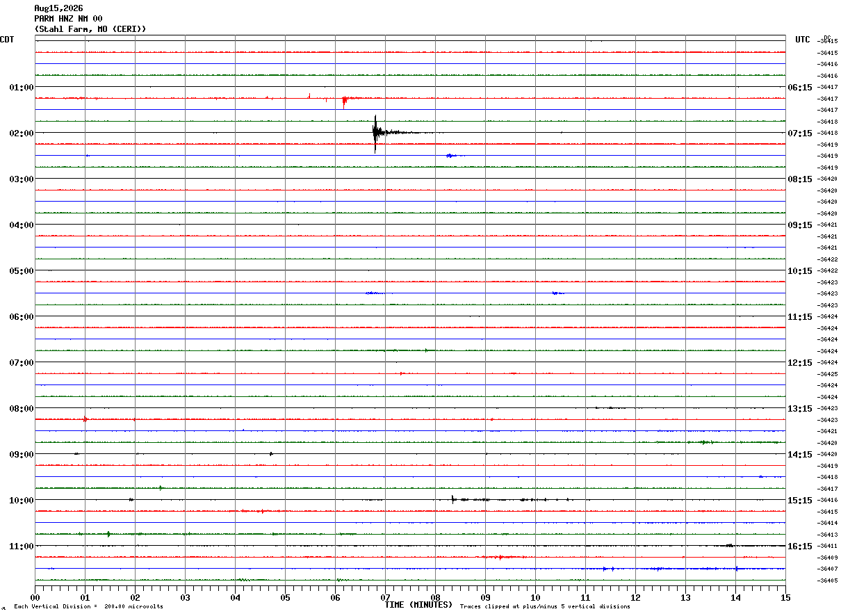Click the 10:00 CDT row label
This screenshot has width=841, height=616.
(22, 500)
